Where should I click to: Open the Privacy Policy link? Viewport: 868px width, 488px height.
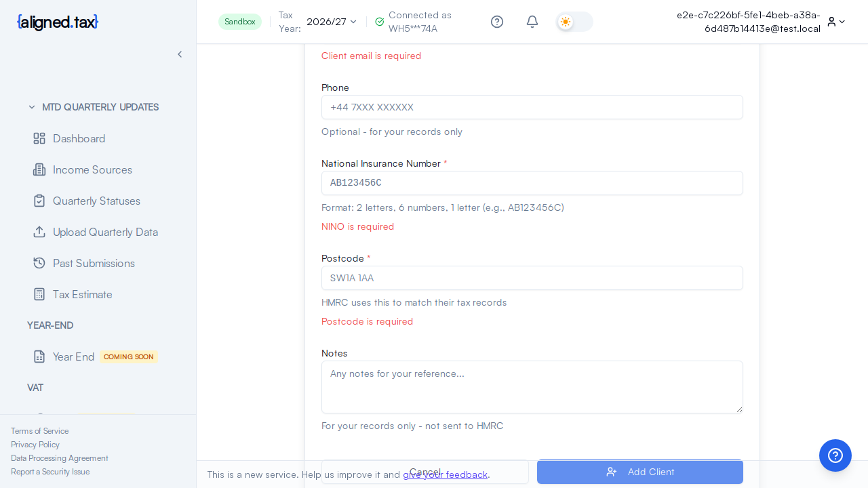coord(35,444)
